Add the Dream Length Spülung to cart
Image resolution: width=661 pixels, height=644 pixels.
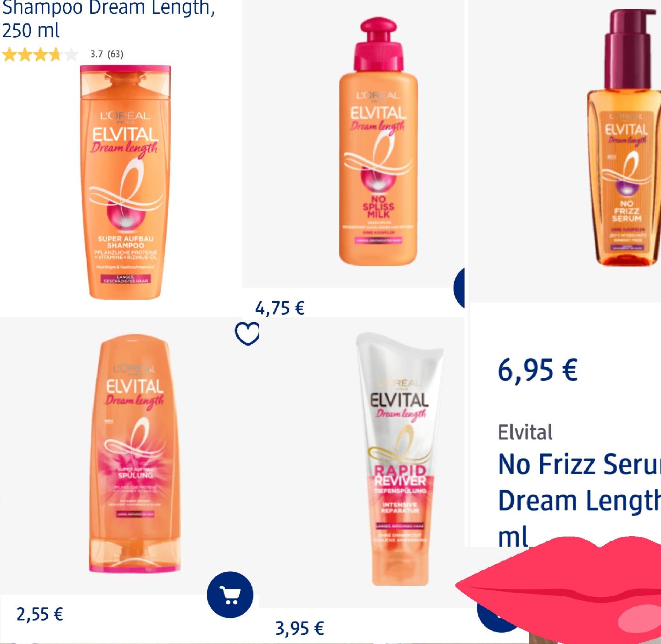230,594
